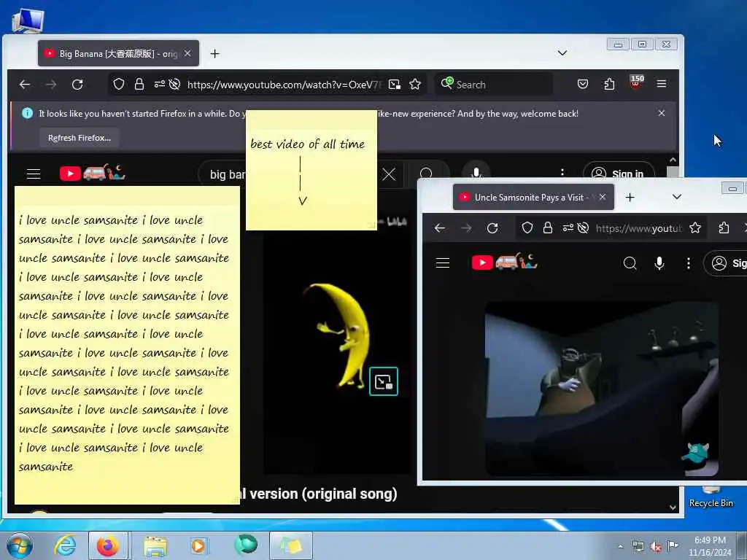The width and height of the screenshot is (747, 560).
Task: Go back in the Big Banana Firefox window
Action: 25,85
